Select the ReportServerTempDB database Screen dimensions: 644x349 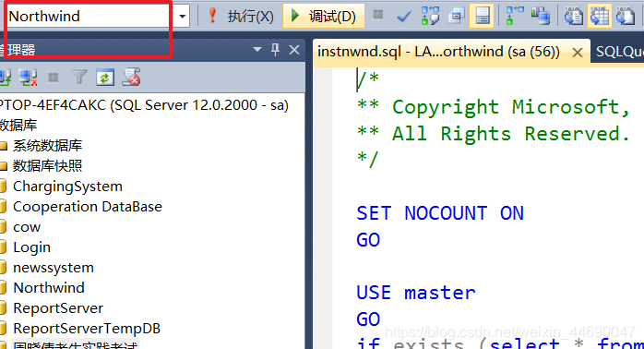[x=87, y=329]
